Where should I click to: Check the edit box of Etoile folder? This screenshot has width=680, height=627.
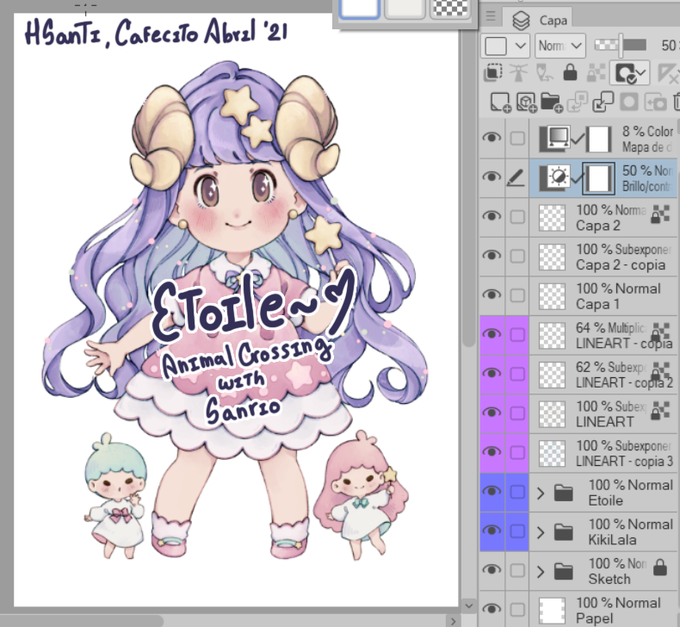517,492
